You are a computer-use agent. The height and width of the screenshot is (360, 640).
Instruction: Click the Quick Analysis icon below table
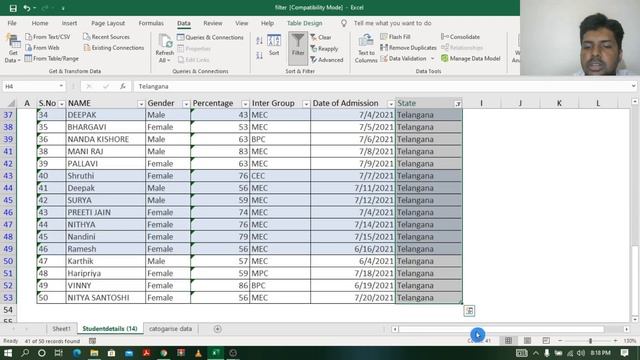pos(469,311)
